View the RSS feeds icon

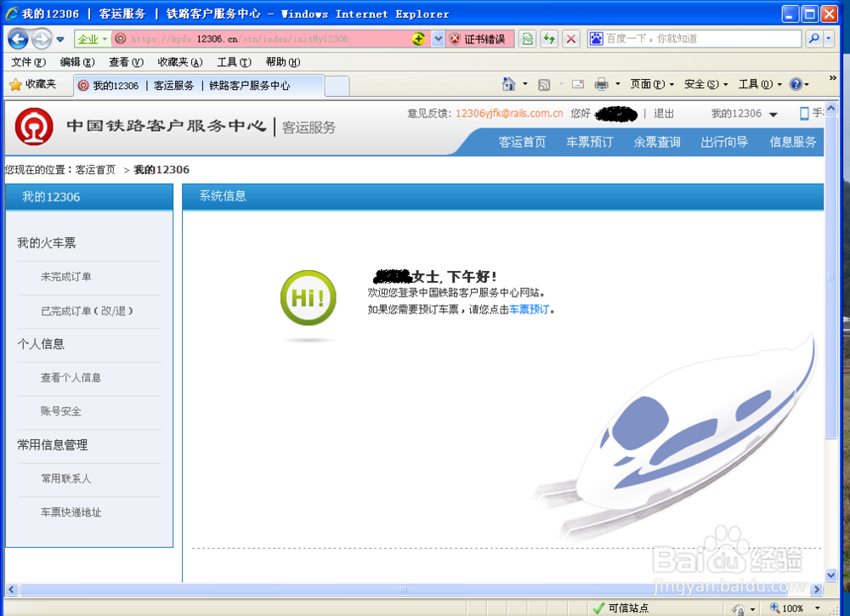(x=543, y=84)
